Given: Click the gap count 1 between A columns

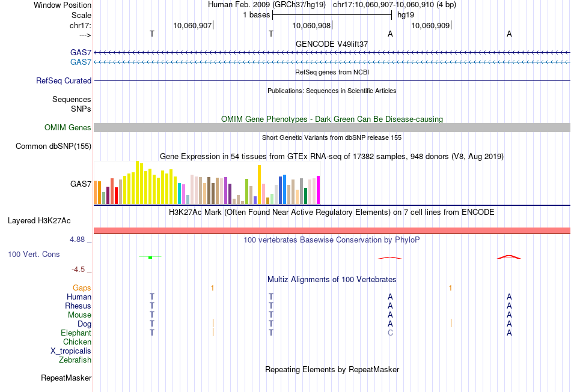Looking at the screenshot, I should click(450, 288).
